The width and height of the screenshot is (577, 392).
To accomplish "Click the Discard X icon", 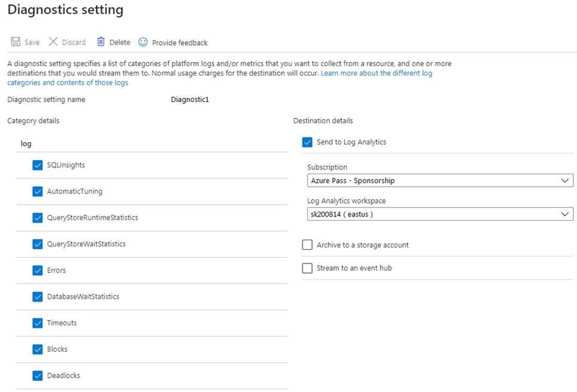I will tap(54, 42).
